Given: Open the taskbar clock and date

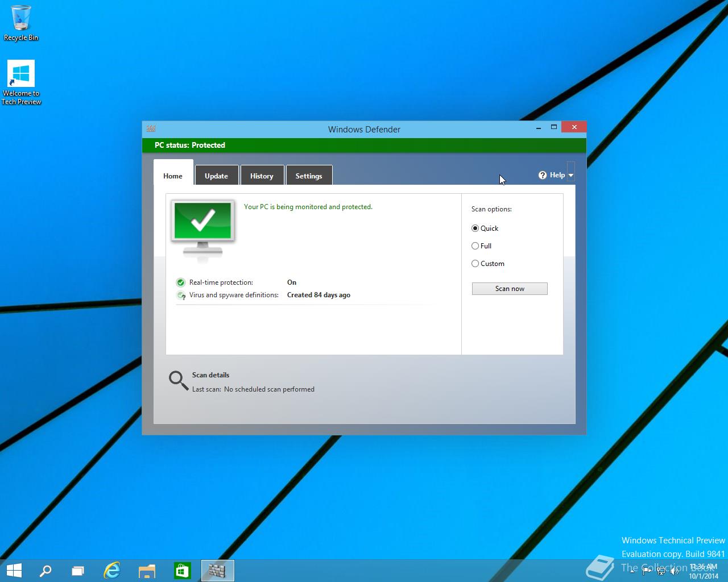Looking at the screenshot, I should click(x=704, y=571).
